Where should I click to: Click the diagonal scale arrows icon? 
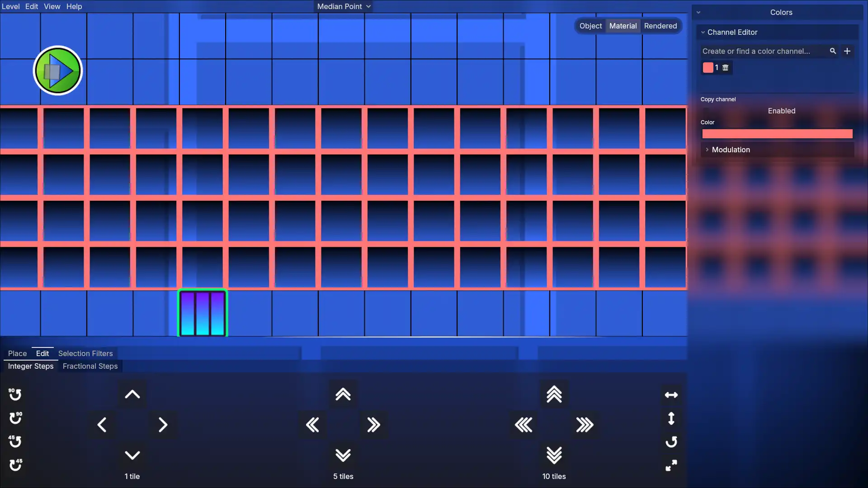671,465
